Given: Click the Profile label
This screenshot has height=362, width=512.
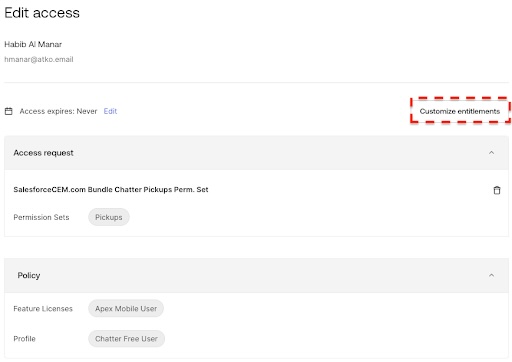Looking at the screenshot, I should 24,339.
